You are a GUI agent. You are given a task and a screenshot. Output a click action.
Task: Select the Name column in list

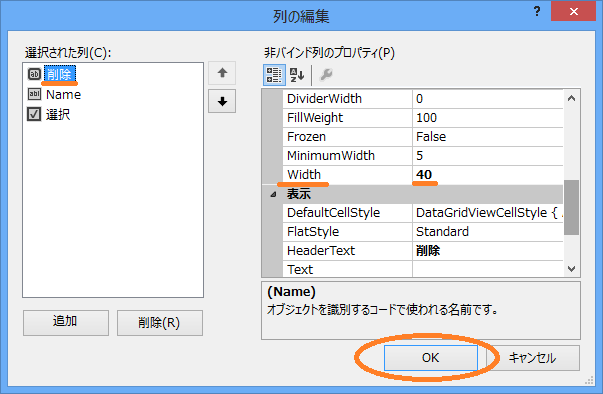pyautogui.click(x=63, y=95)
